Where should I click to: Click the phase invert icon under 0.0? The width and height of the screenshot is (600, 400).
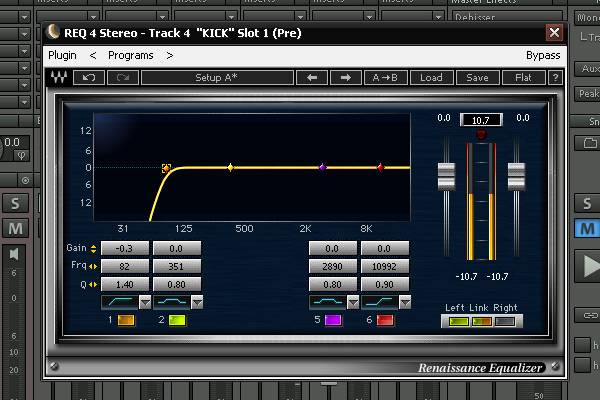[x=21, y=155]
